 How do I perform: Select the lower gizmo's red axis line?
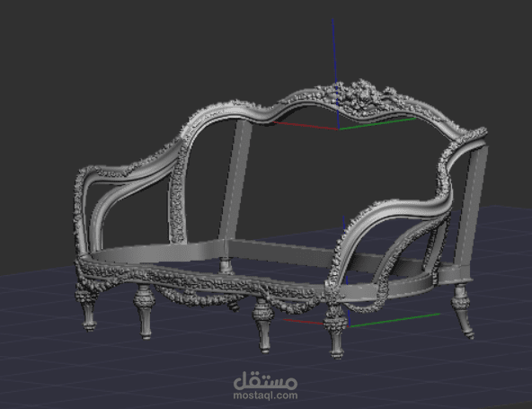(303, 322)
